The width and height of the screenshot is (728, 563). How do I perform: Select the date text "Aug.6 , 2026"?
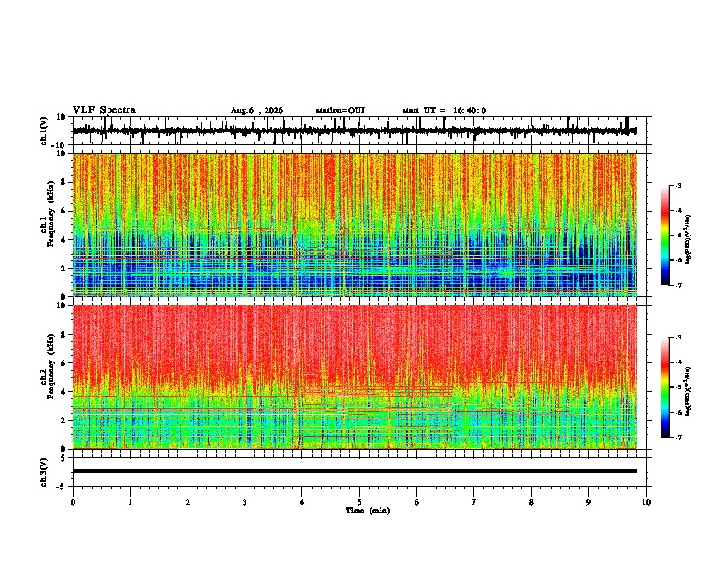pyautogui.click(x=256, y=110)
